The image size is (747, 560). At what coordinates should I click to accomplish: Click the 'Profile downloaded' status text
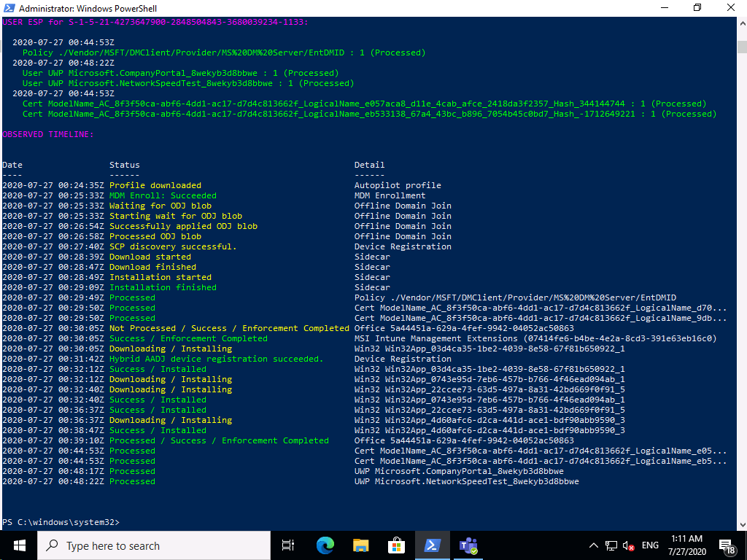coord(155,185)
